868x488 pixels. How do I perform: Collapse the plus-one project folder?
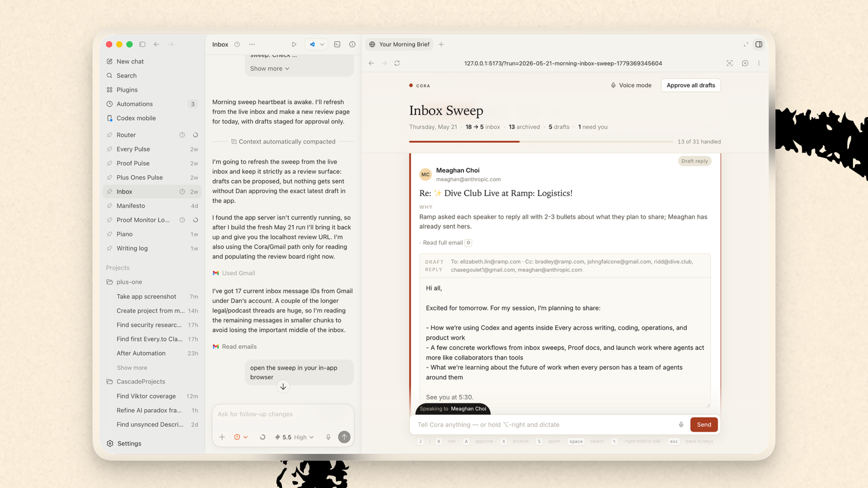click(x=152, y=282)
